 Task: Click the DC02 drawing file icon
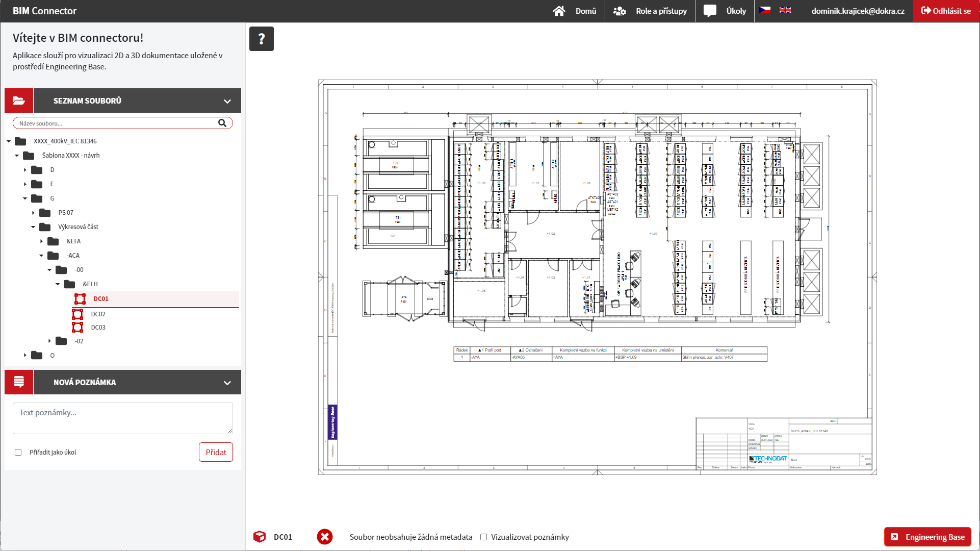click(x=78, y=314)
